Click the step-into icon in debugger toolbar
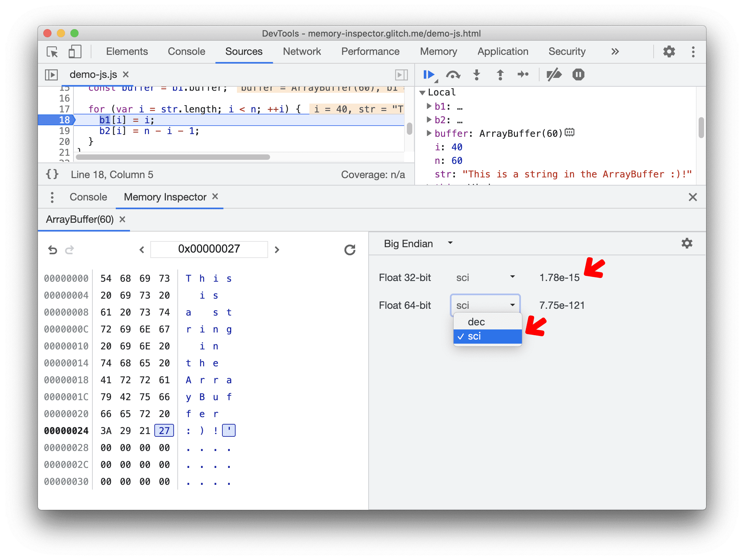 pos(476,75)
